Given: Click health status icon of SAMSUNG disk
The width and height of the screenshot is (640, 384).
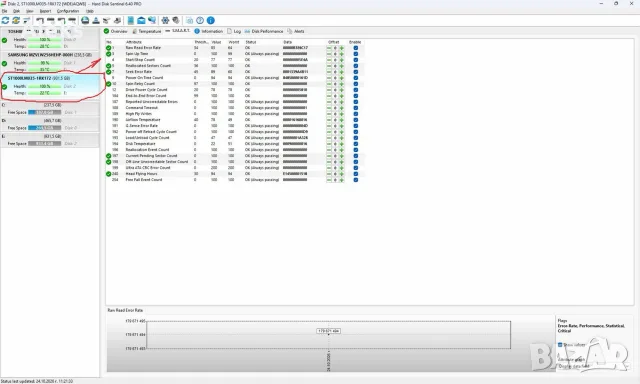Looking at the screenshot, I should [4, 63].
